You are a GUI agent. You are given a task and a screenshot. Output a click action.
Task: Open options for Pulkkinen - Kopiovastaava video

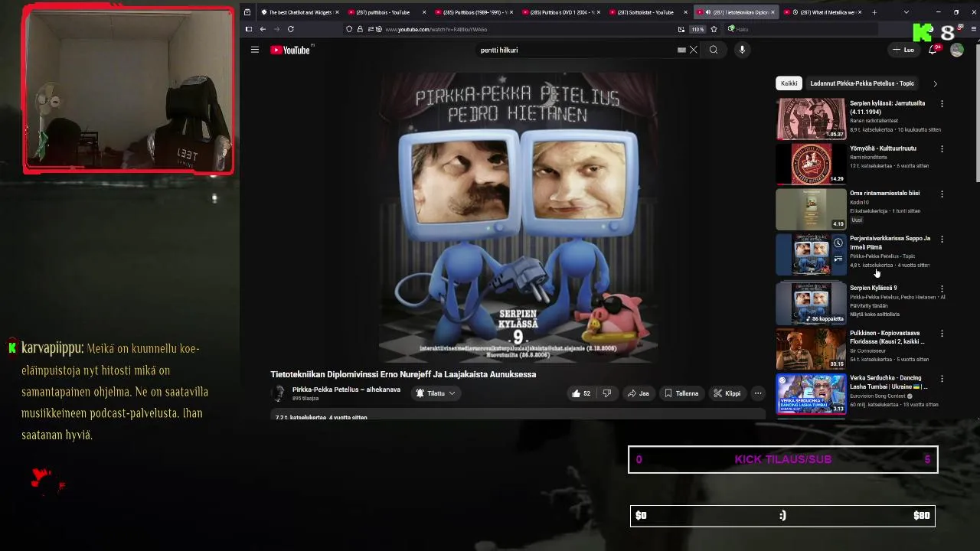click(942, 334)
